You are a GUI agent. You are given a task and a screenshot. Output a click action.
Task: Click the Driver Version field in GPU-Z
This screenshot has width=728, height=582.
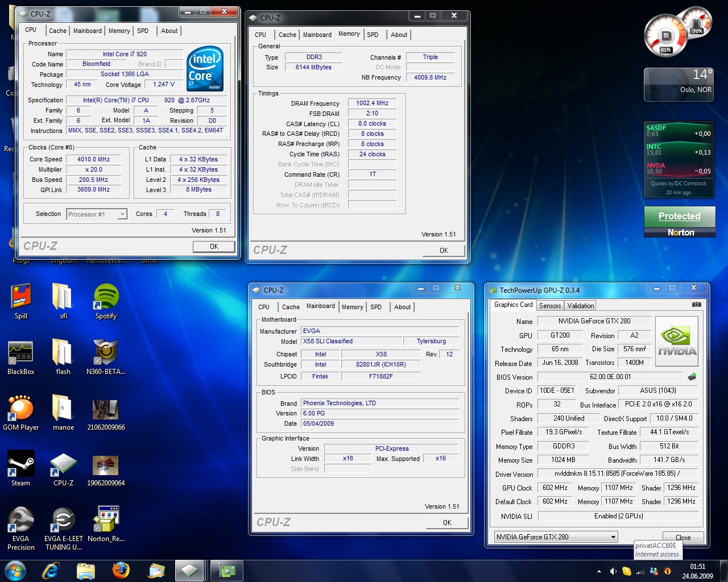(617, 473)
